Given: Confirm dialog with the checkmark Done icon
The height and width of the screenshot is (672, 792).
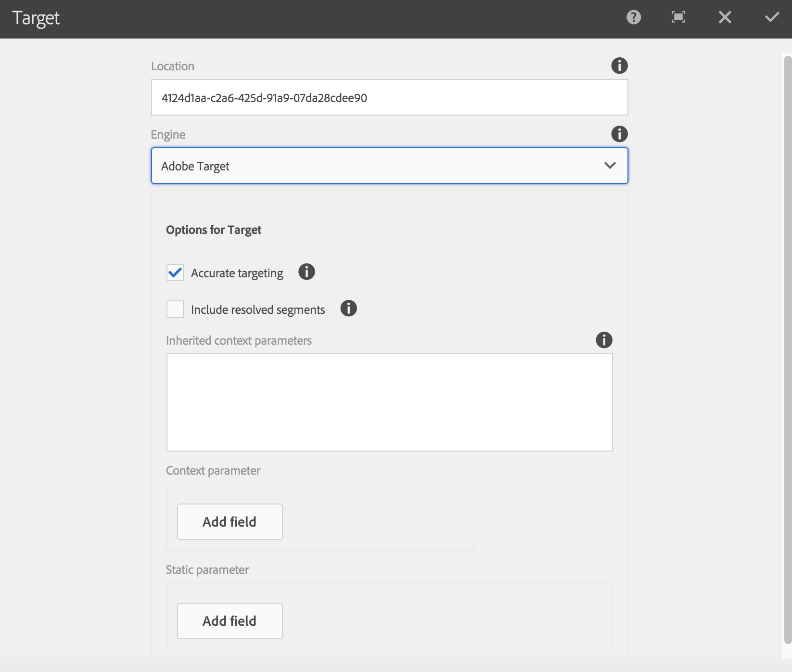Looking at the screenshot, I should point(772,18).
